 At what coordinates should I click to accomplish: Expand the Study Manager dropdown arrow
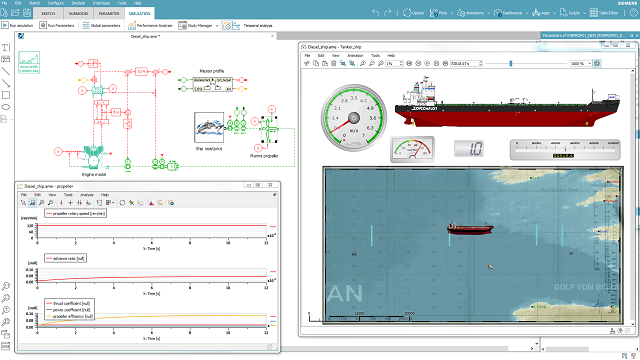pyautogui.click(x=217, y=25)
